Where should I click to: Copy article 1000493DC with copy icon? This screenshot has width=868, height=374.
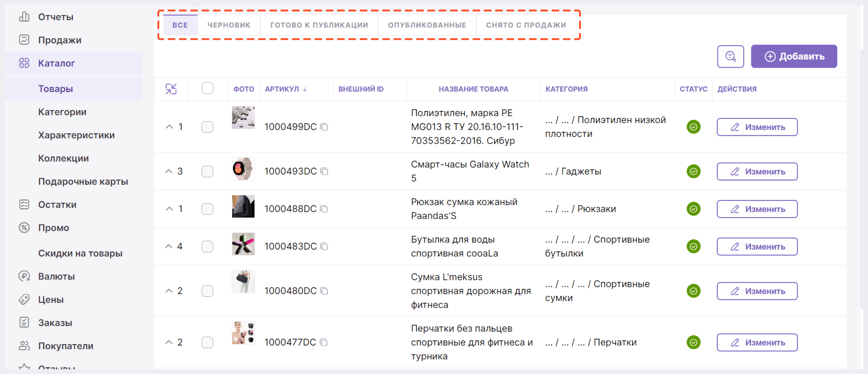[x=324, y=171]
